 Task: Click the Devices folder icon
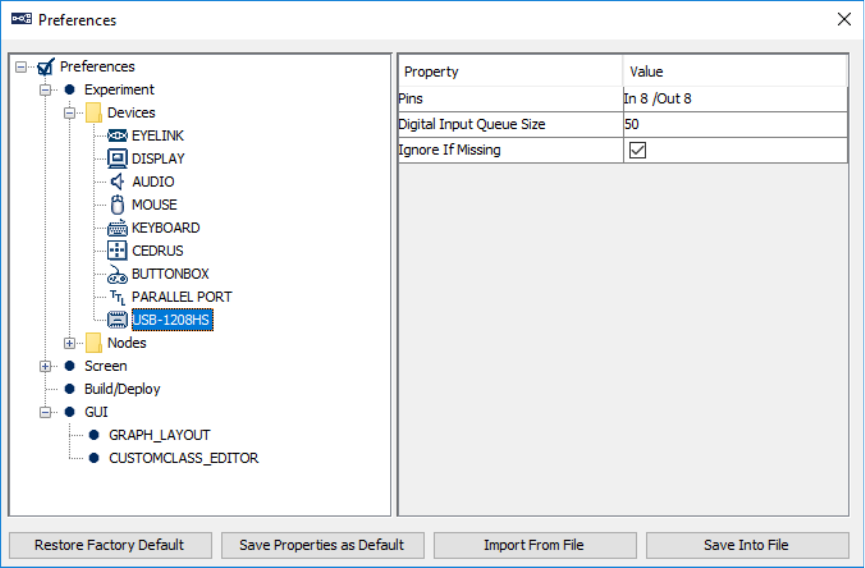tap(94, 112)
